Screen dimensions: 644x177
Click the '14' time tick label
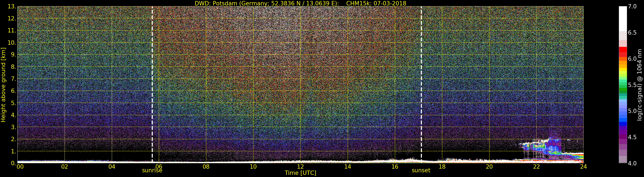point(347,166)
